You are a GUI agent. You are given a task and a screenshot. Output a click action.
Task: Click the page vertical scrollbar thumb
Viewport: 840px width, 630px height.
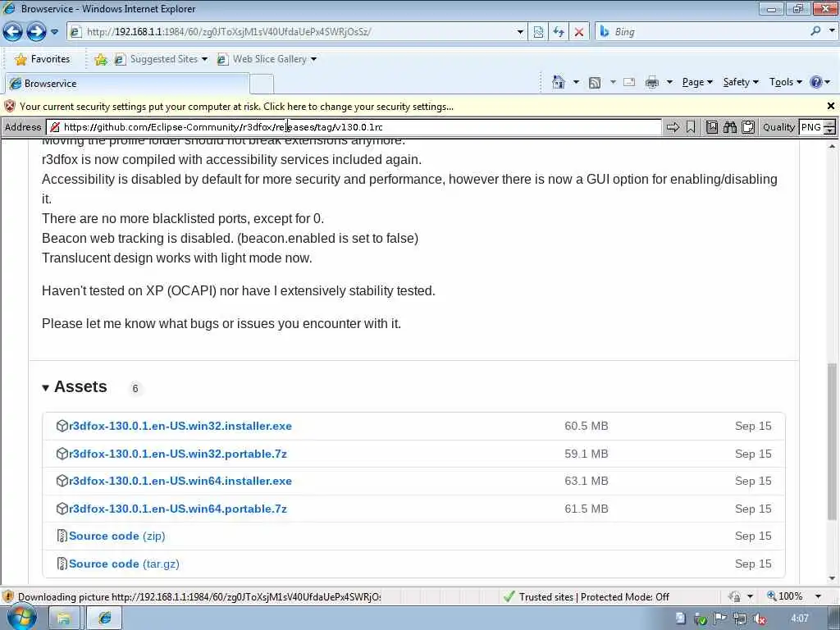(832, 441)
